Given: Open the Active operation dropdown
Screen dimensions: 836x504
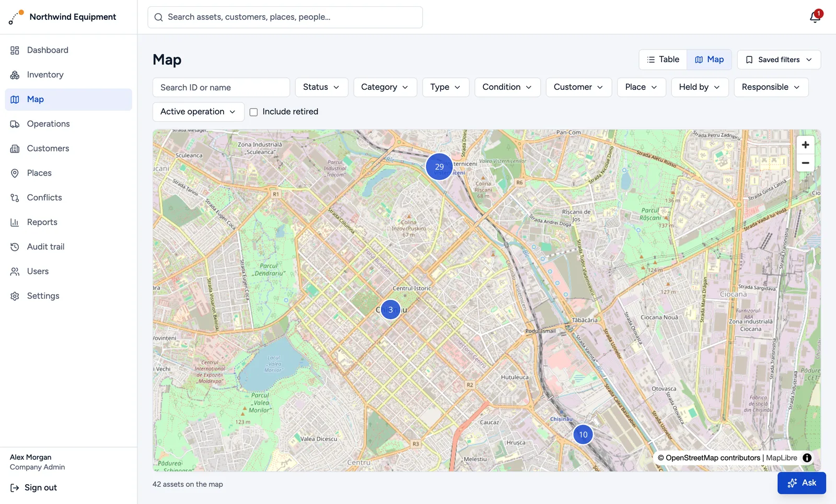Looking at the screenshot, I should click(x=199, y=112).
